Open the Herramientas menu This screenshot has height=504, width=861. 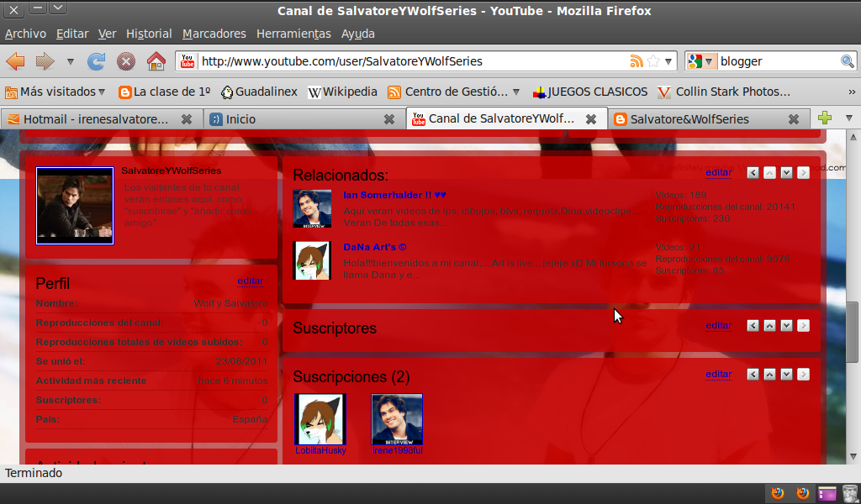(x=293, y=34)
